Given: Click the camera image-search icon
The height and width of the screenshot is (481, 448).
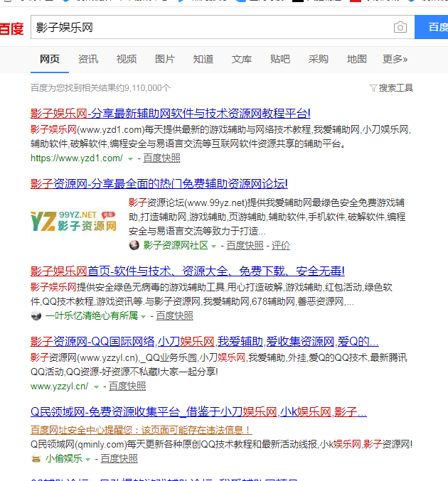Looking at the screenshot, I should (400, 27).
